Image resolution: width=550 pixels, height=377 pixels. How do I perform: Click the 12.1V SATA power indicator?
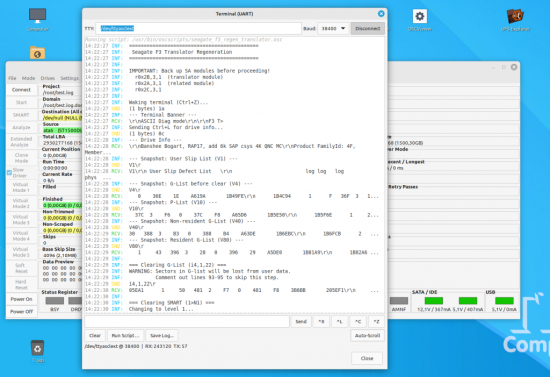click(x=434, y=301)
